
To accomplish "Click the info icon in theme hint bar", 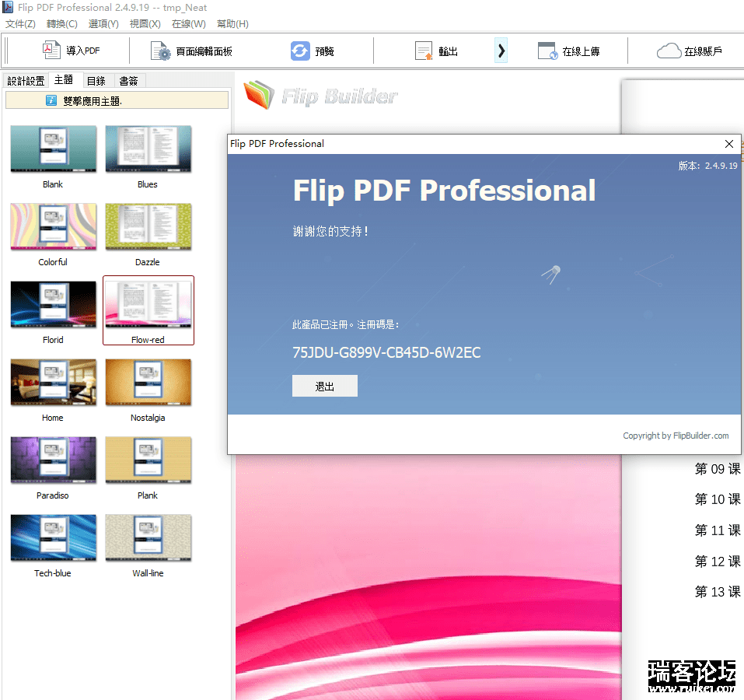I will click(51, 100).
